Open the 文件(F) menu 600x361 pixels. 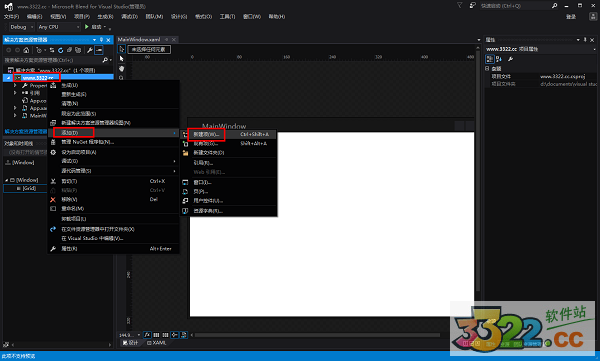(x=11, y=16)
